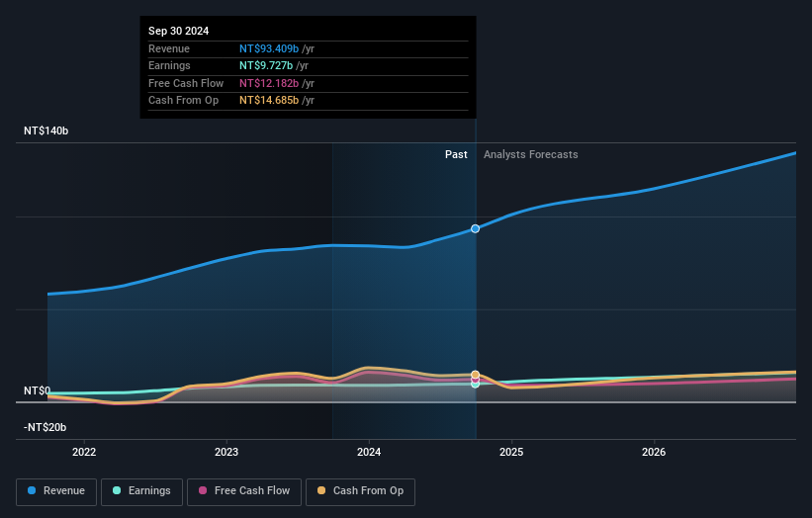The width and height of the screenshot is (812, 518).
Task: Click the NT$9.727b earnings value
Action: (266, 65)
